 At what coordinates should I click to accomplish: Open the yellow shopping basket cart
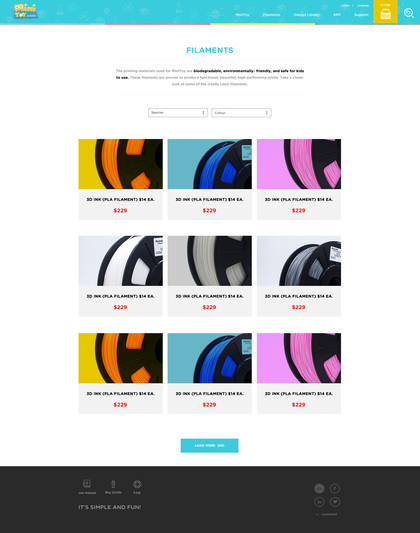pyautogui.click(x=385, y=12)
